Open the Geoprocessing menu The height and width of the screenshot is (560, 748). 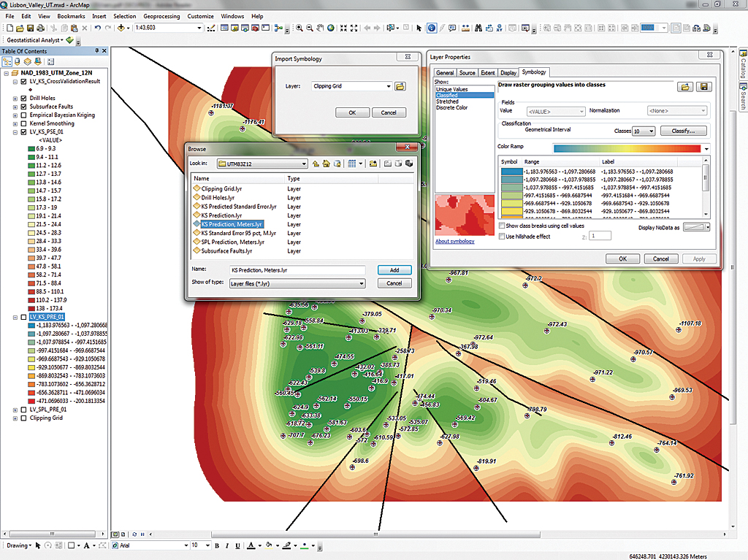[x=163, y=15]
